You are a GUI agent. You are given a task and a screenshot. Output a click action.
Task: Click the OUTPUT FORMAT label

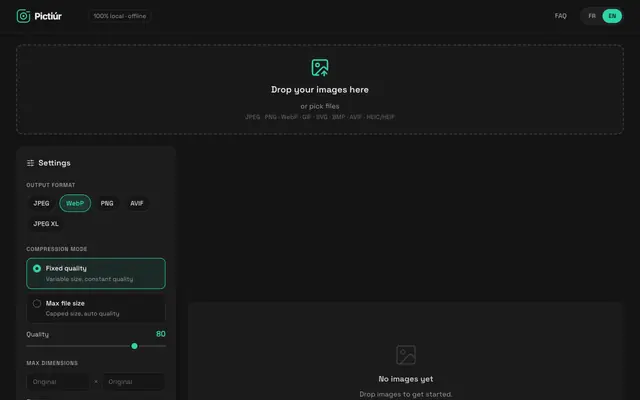pos(51,185)
